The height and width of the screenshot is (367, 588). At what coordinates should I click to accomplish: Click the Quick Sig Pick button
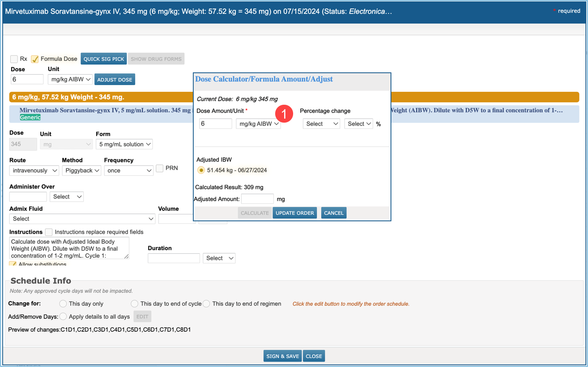[x=104, y=59]
